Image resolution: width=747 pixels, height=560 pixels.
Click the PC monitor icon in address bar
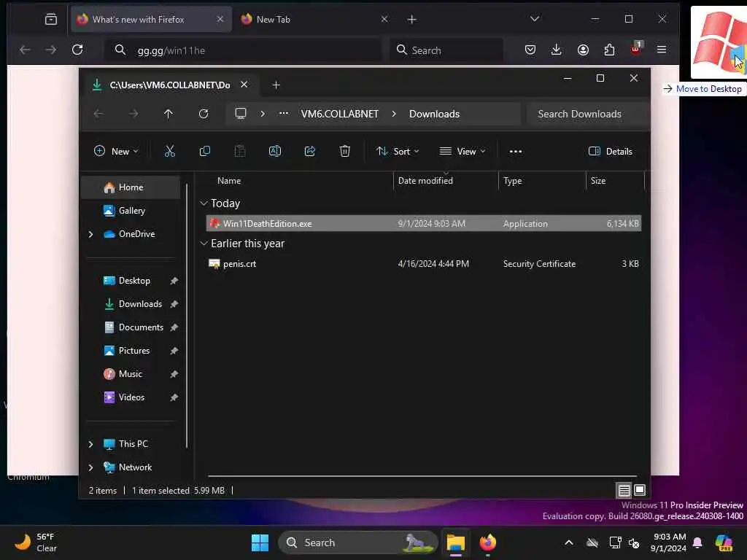coord(241,114)
